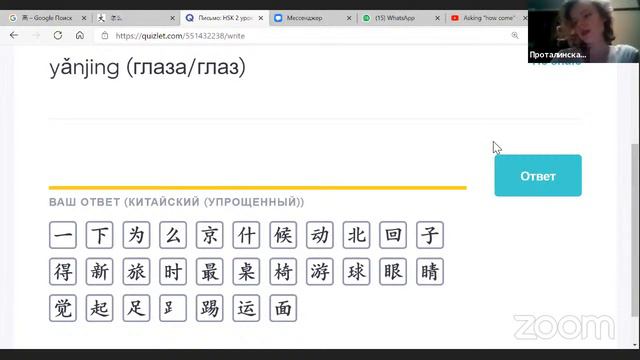Select character tile 足
This screenshot has width=640, height=360.
coord(136,308)
